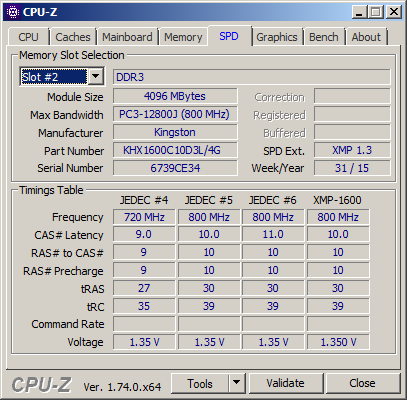Click the JEDEC #4 RAS# Precharge value 9
The width and height of the screenshot is (407, 400).
tap(144, 270)
